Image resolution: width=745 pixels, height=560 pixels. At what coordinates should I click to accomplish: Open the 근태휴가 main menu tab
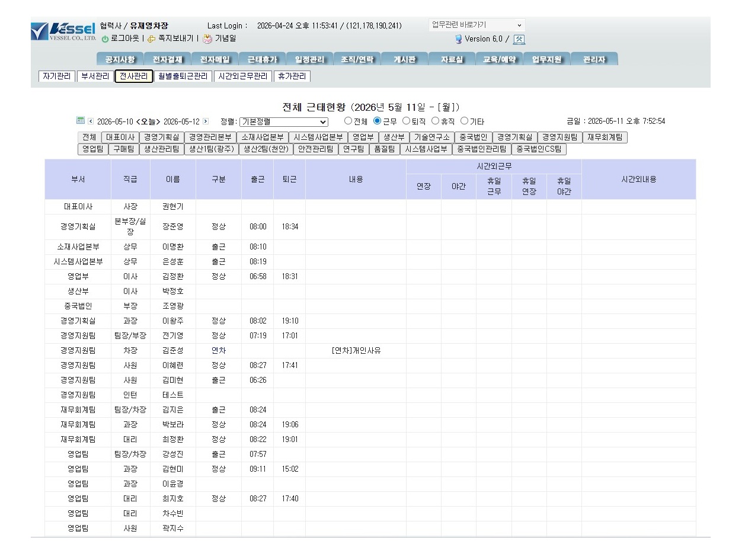262,59
